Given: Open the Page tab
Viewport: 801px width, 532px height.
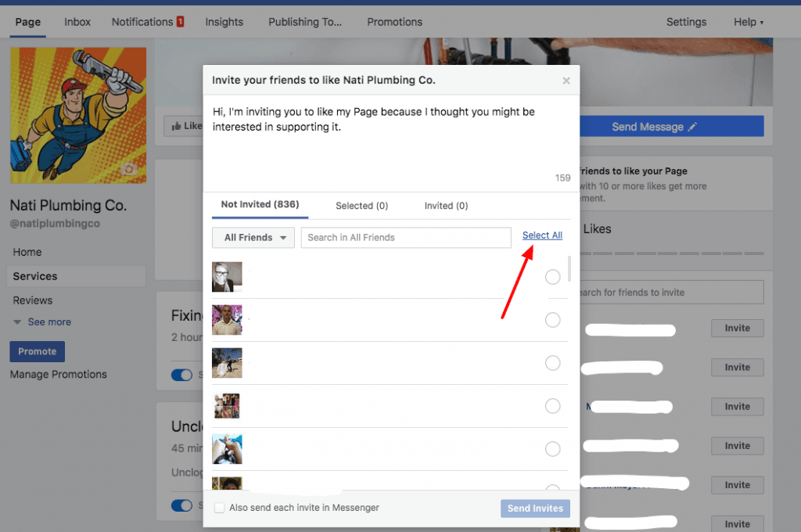Looking at the screenshot, I should point(27,22).
